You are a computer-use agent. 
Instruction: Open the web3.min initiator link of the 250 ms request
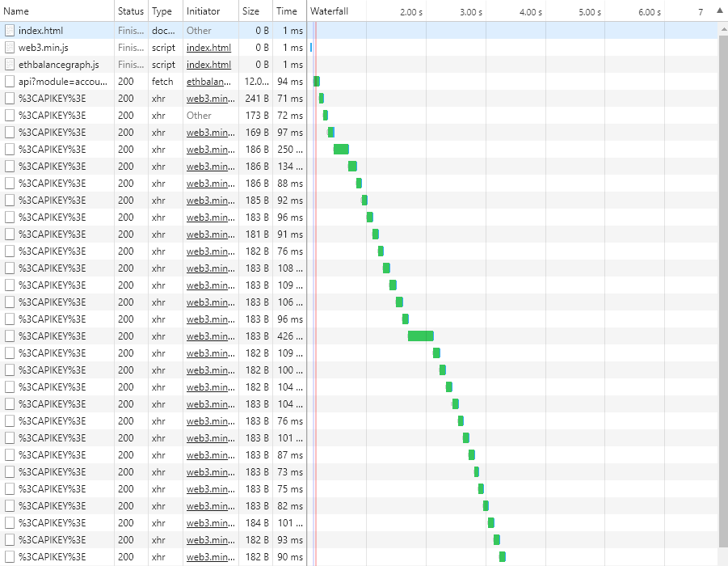coord(208,150)
